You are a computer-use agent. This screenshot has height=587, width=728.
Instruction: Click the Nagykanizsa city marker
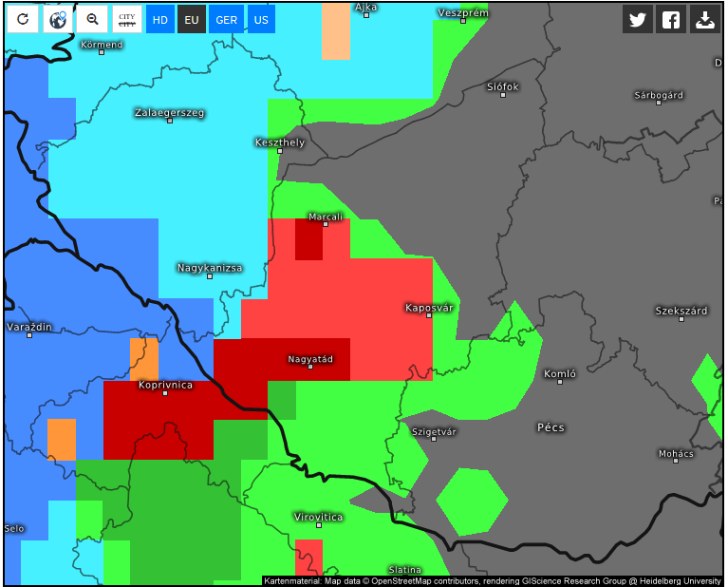pyautogui.click(x=210, y=276)
